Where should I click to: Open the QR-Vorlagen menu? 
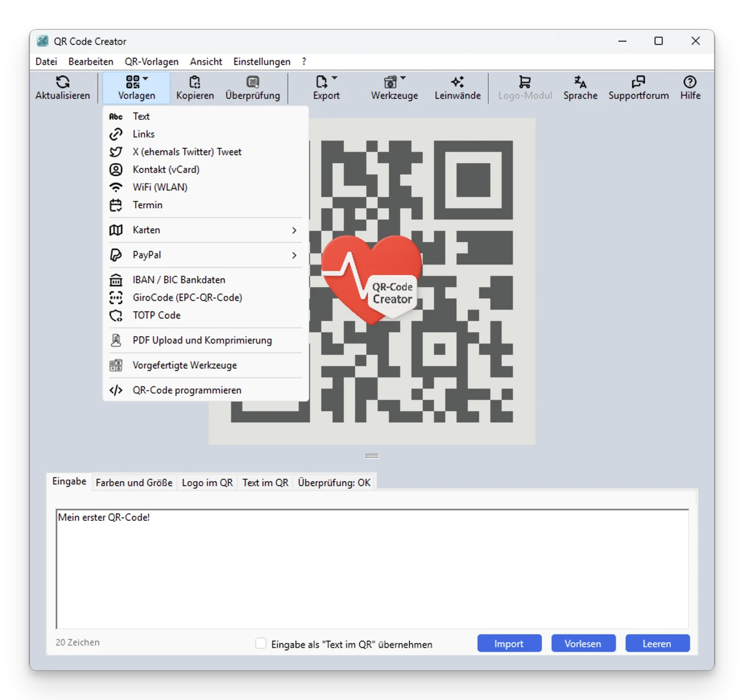pos(151,61)
